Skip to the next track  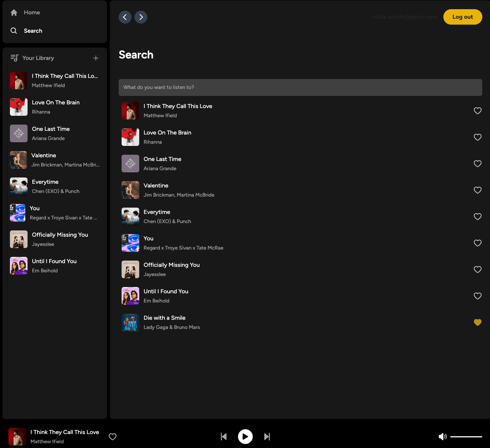pos(267,437)
